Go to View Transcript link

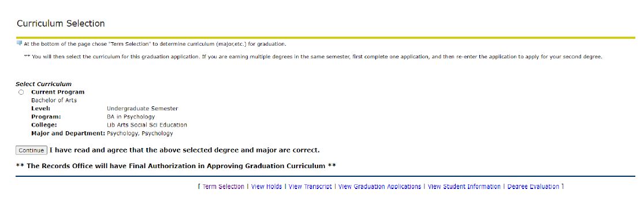310,187
